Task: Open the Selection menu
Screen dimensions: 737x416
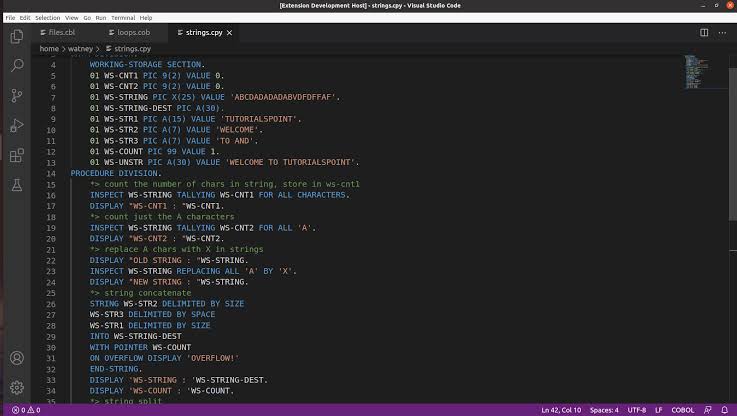Action: click(47, 18)
